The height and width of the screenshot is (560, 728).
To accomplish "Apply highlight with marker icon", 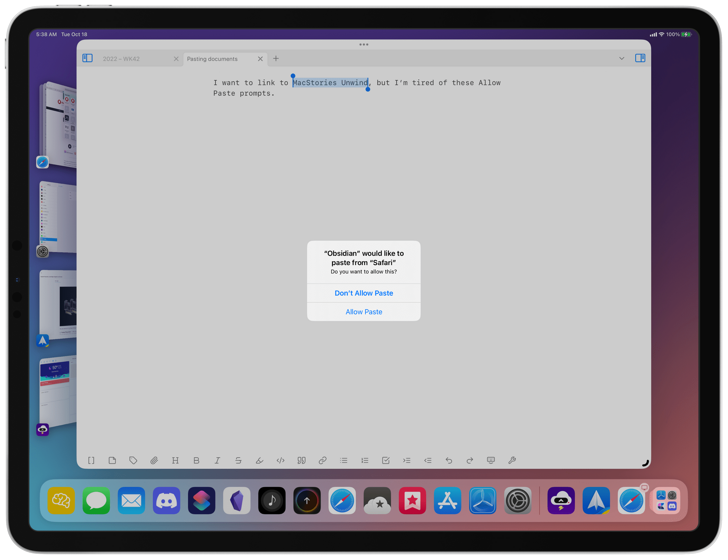I will click(259, 461).
